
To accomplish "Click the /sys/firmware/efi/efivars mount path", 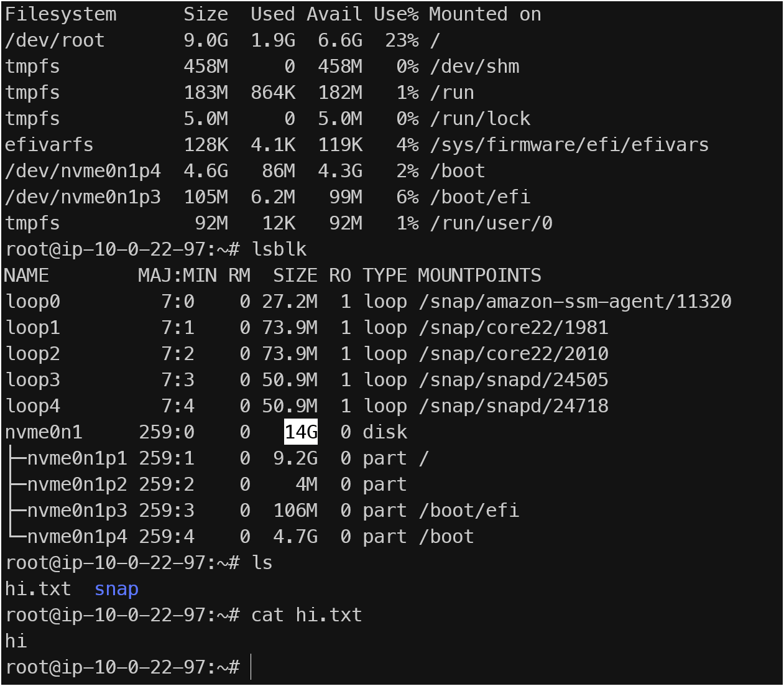I will (x=569, y=145).
